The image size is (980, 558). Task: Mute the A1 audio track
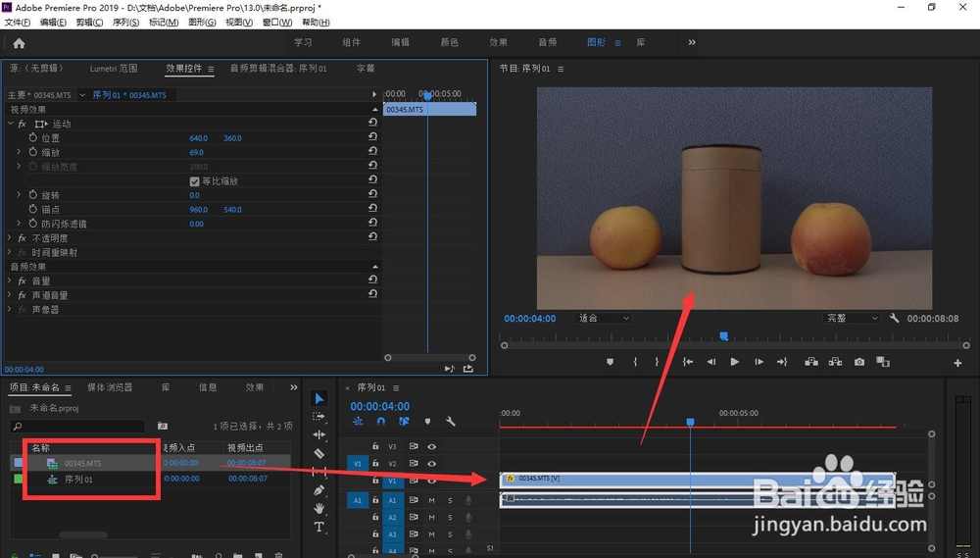pos(431,500)
